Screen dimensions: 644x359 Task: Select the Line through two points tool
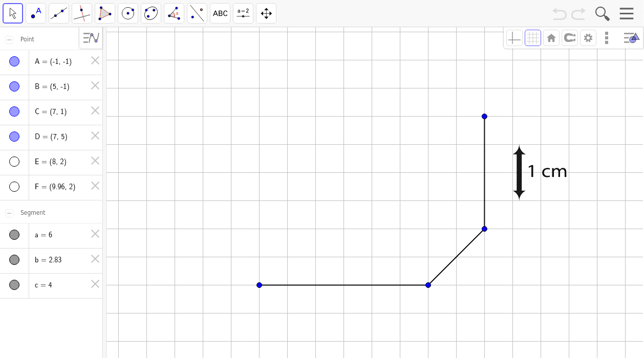(x=59, y=13)
